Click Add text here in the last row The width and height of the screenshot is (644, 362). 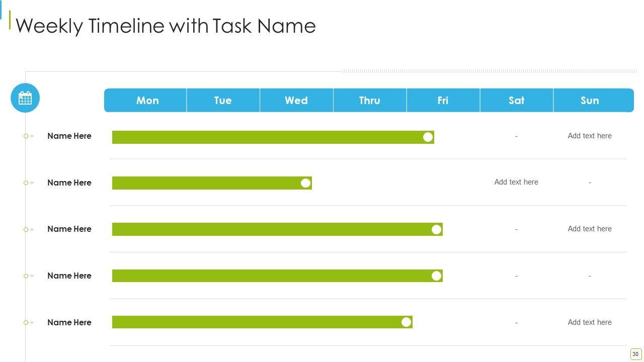590,322
